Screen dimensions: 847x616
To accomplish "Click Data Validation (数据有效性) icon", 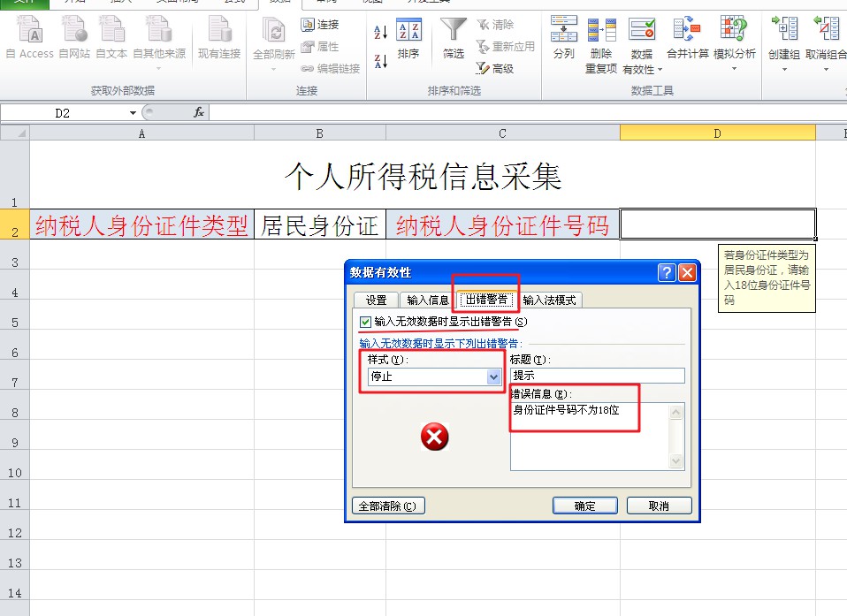I will (642, 31).
